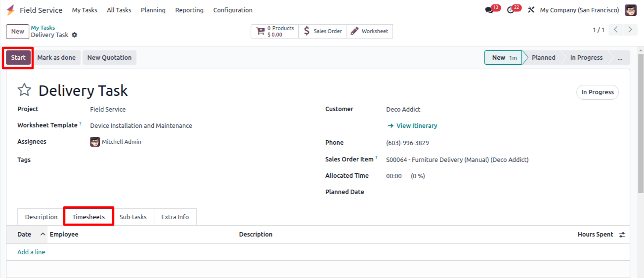Switch to the Sub-tasks tab

click(x=133, y=217)
